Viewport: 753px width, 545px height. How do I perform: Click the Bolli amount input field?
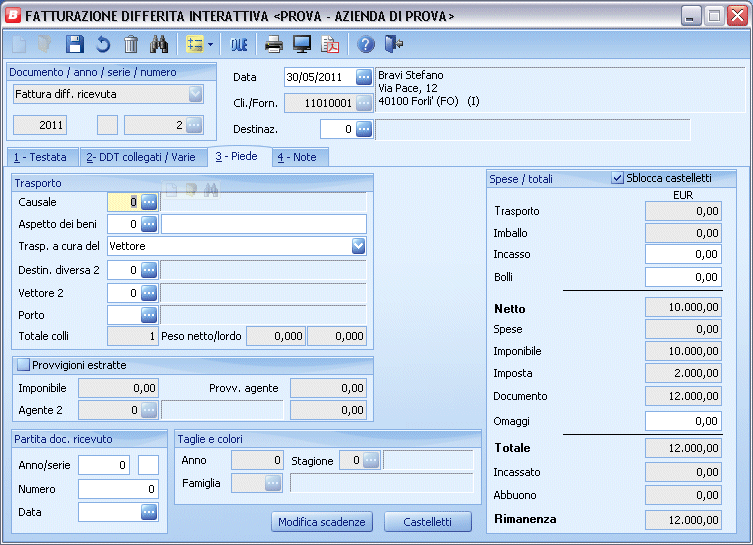coord(683,277)
